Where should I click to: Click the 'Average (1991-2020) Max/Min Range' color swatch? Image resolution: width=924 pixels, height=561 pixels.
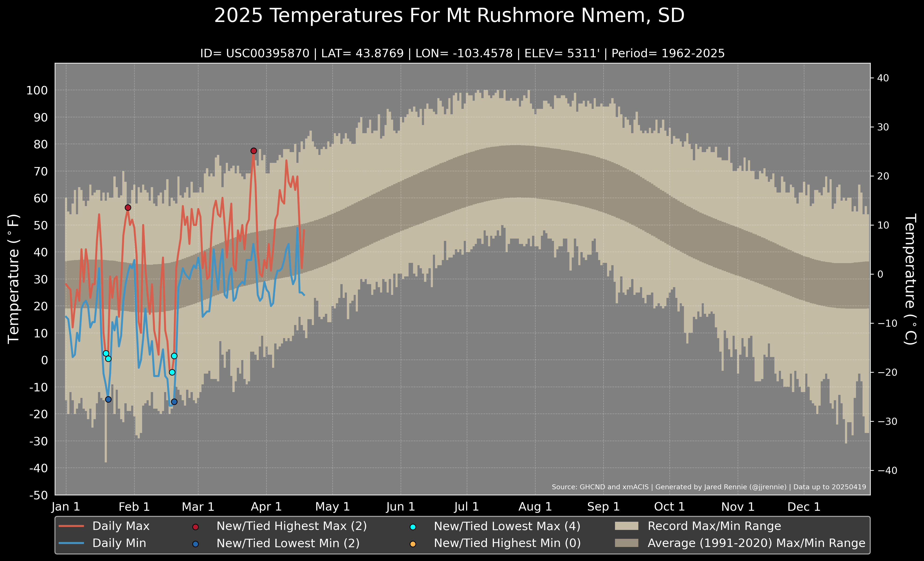click(627, 543)
